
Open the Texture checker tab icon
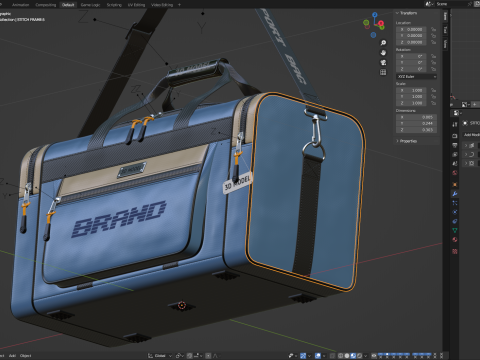pos(455,251)
